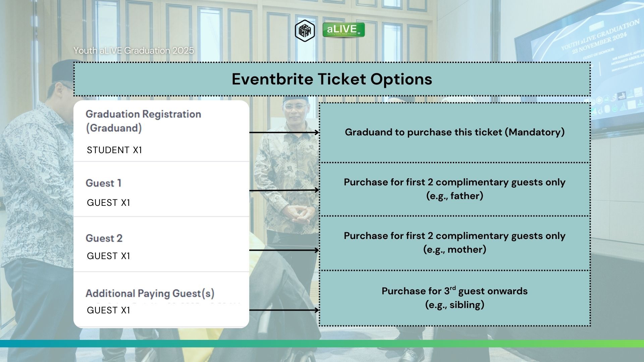Image resolution: width=644 pixels, height=362 pixels.
Task: Click the Youth aLIVE Graduation 2025 caption
Action: click(x=133, y=51)
